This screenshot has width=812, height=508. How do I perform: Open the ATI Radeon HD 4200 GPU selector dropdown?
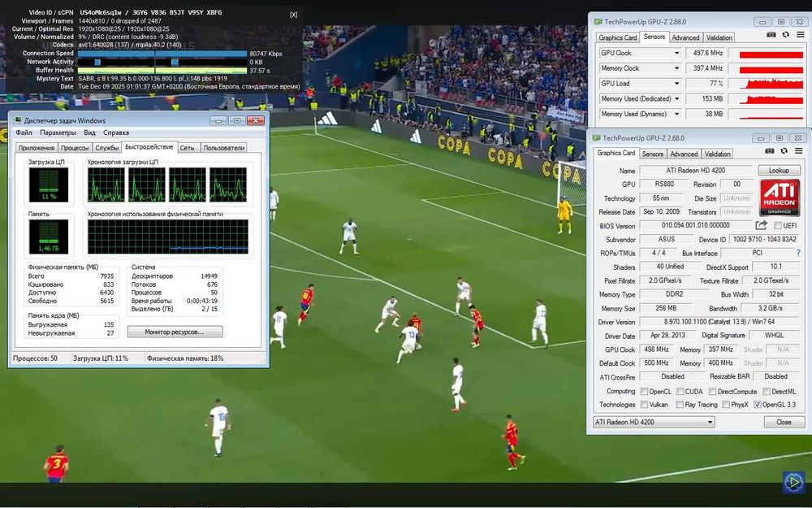(x=654, y=422)
